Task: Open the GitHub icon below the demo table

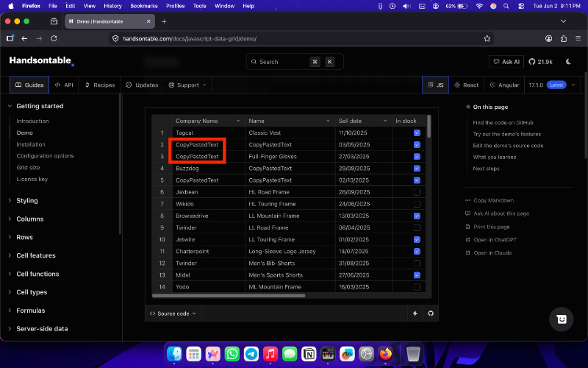Action: (431, 314)
